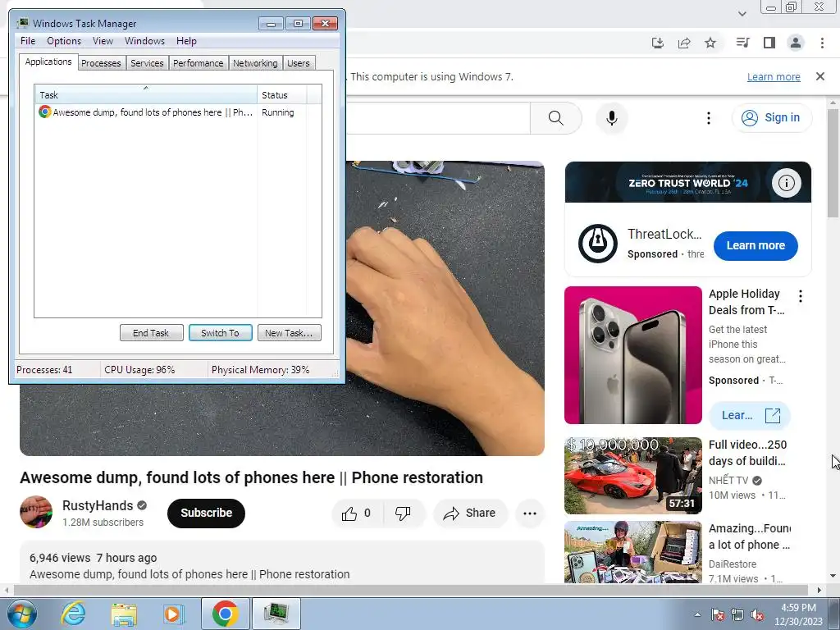Image resolution: width=840 pixels, height=630 pixels.
Task: Click the Chrome profile avatar icon
Action: pos(796,43)
